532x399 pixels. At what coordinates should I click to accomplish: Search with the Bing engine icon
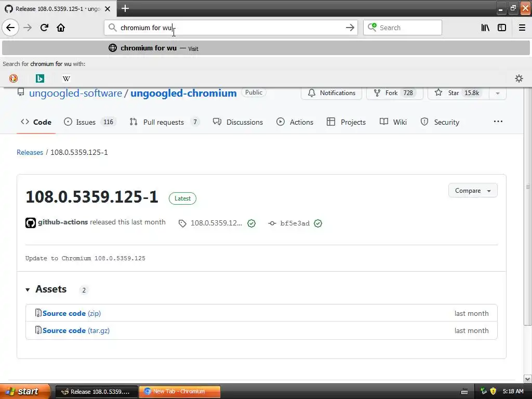pos(39,78)
